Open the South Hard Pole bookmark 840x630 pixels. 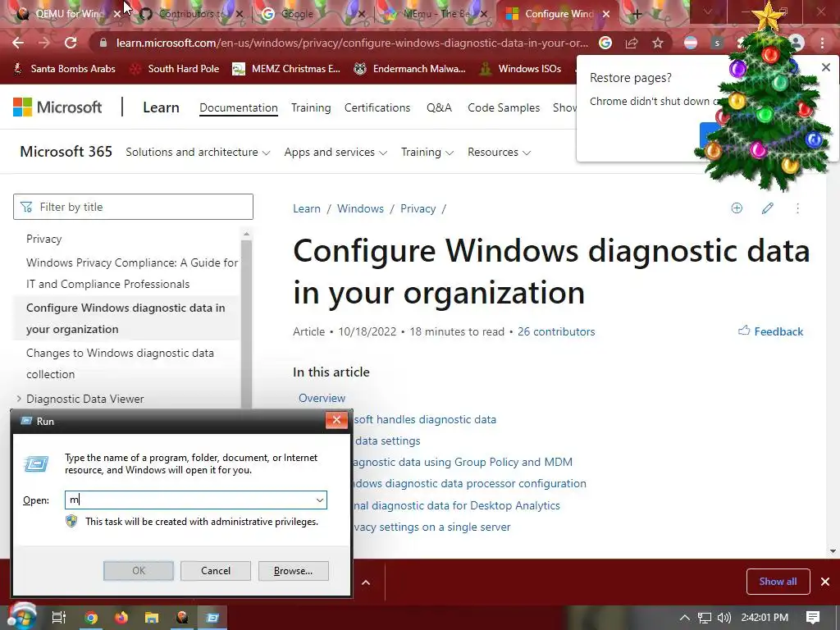[175, 69]
